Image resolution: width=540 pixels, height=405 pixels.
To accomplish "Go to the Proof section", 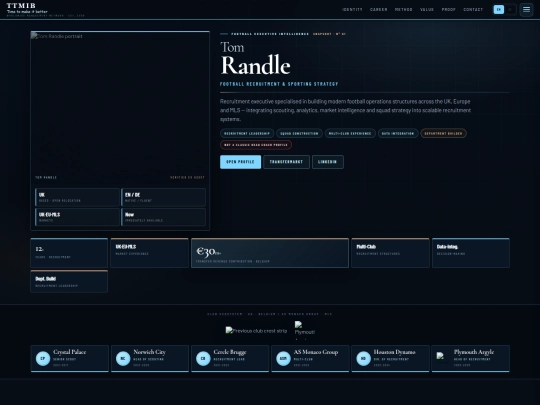I will [x=449, y=10].
